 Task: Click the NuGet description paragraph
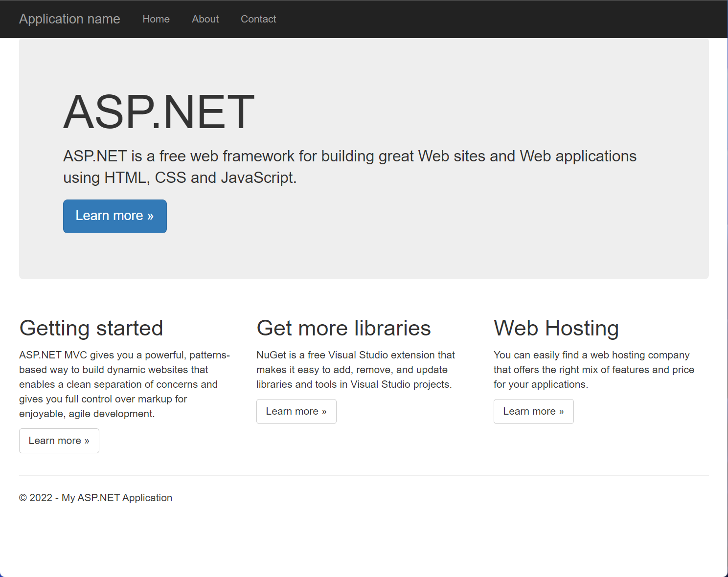356,370
